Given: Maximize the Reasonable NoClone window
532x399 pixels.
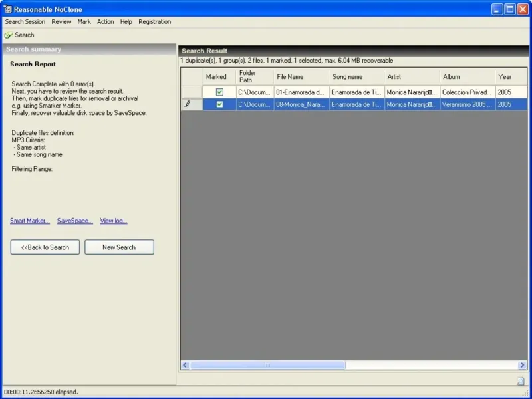Looking at the screenshot, I should pos(510,9).
